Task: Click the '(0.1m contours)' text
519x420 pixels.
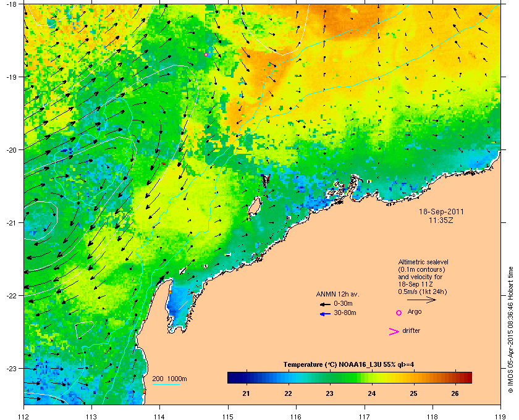Action: click(x=421, y=269)
